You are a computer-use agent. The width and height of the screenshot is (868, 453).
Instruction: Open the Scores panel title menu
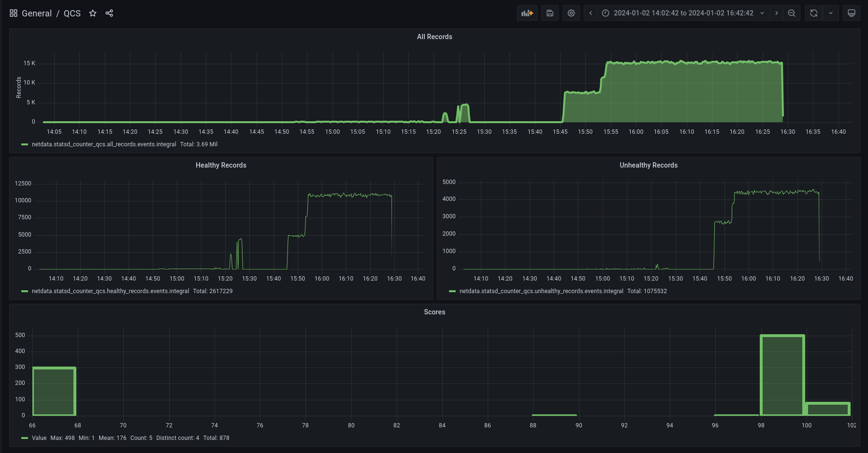click(434, 312)
